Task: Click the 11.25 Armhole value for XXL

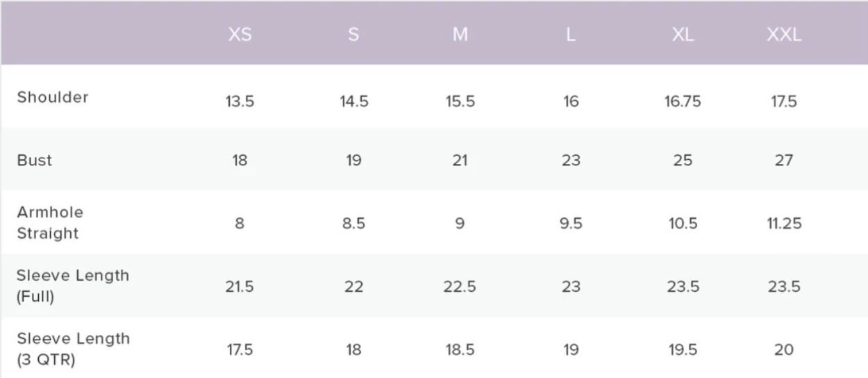Action: [x=784, y=224]
